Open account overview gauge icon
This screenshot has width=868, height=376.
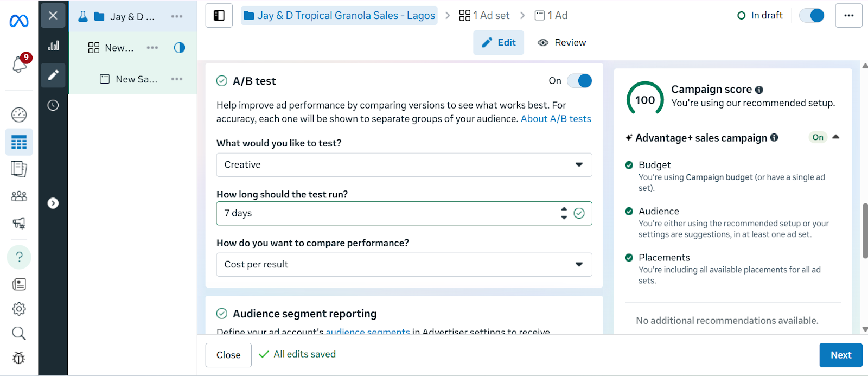point(19,114)
